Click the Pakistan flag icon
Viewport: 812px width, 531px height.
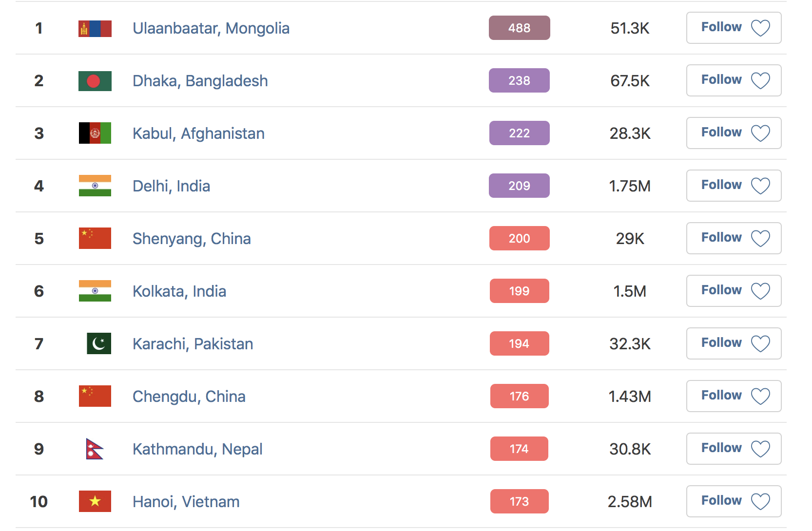tap(99, 343)
